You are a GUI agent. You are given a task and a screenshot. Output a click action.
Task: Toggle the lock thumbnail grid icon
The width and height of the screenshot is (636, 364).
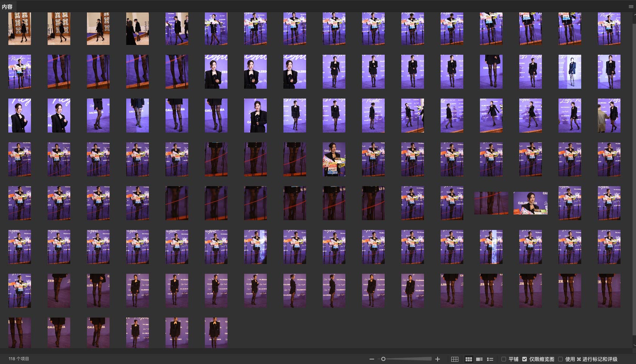[455, 359]
